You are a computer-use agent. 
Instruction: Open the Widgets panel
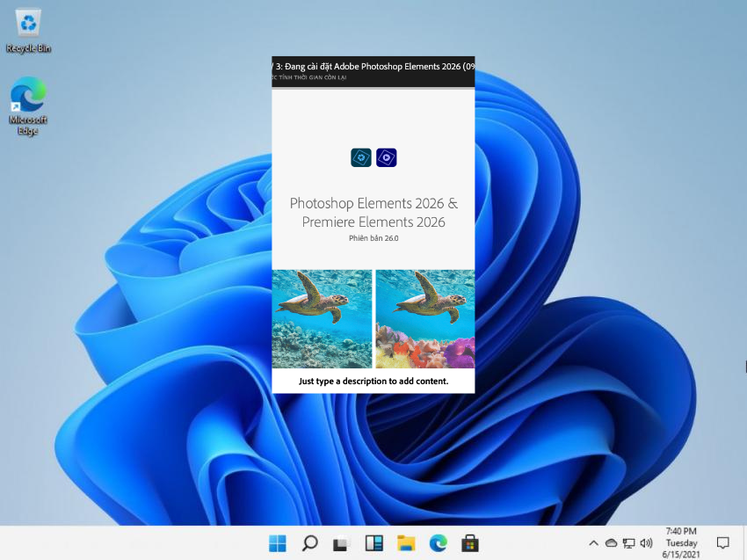click(373, 543)
